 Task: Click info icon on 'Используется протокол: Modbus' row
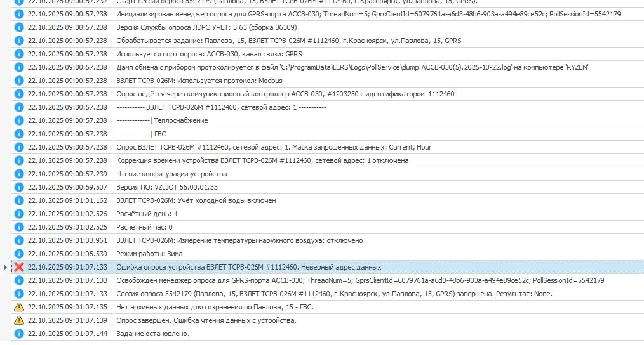(x=19, y=81)
